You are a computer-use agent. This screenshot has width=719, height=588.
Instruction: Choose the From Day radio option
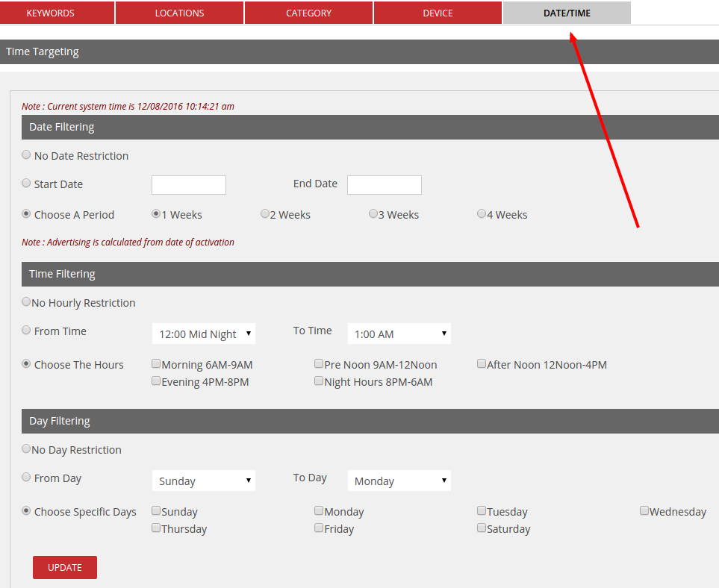click(26, 478)
